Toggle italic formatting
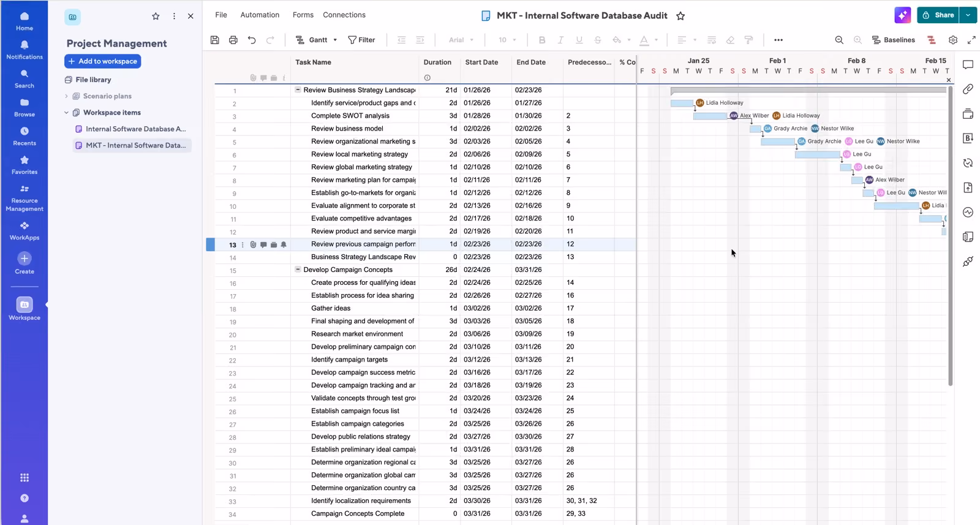 tap(560, 40)
